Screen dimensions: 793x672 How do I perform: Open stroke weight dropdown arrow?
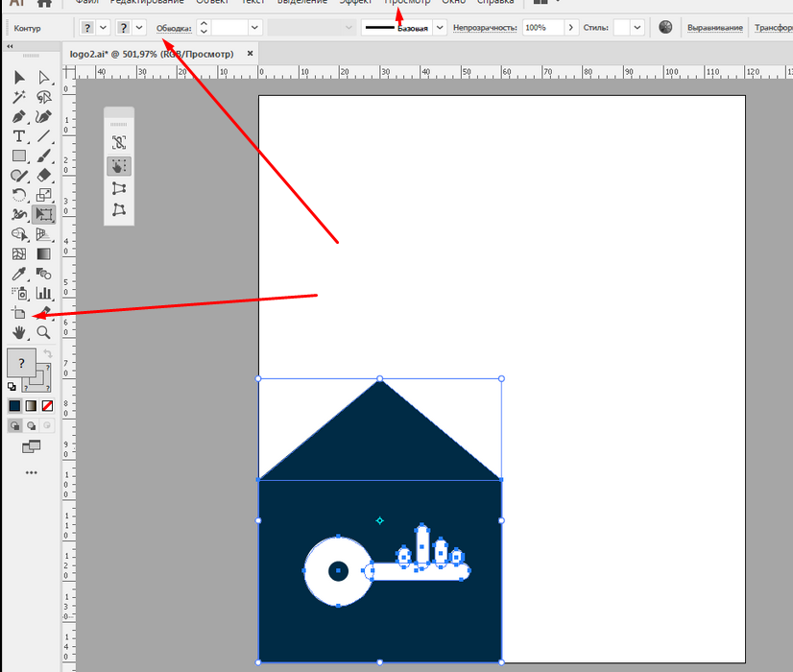254,27
